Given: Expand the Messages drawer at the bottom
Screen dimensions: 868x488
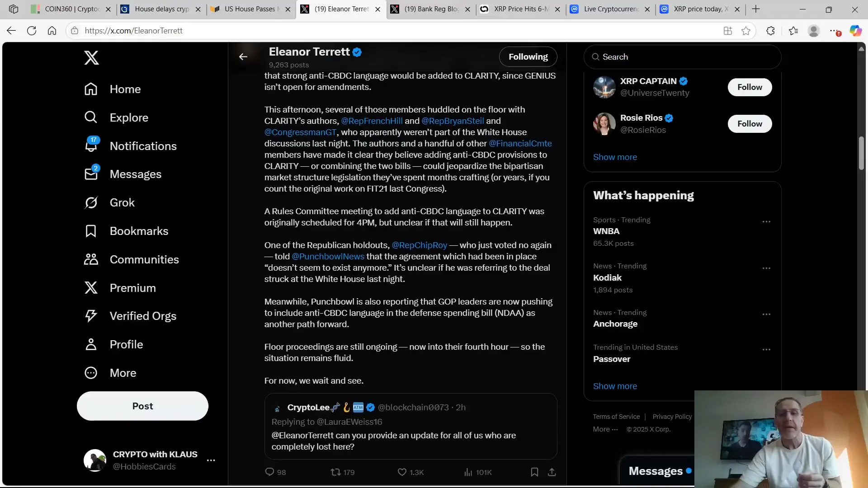Looking at the screenshot, I should pos(658,471).
